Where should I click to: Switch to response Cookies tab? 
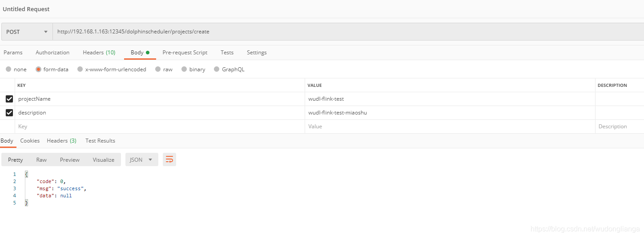30,141
